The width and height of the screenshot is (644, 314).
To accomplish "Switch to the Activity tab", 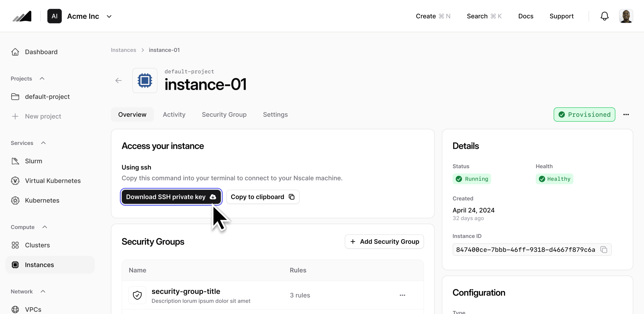I will [174, 115].
